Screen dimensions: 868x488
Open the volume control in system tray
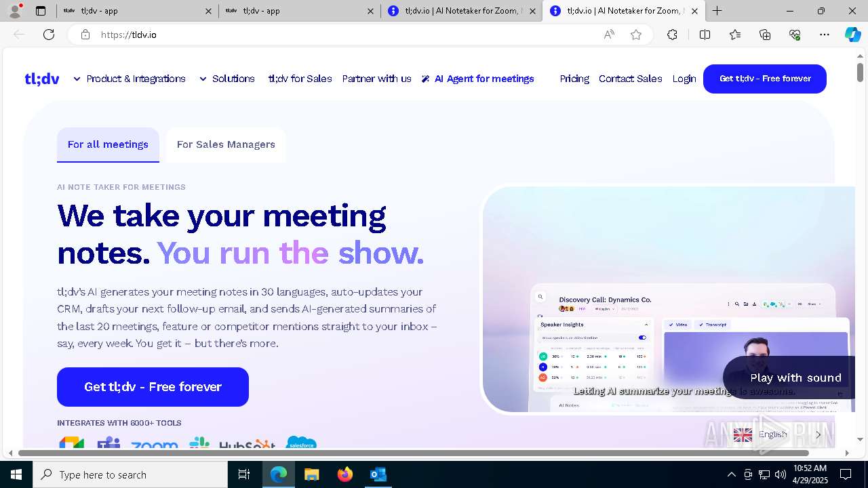(781, 474)
